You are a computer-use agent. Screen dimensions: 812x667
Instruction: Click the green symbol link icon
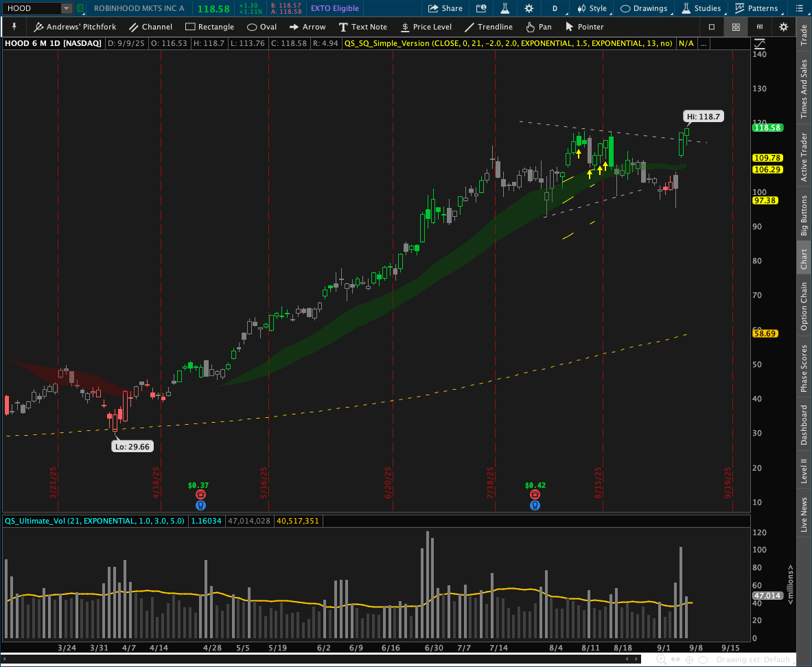pyautogui.click(x=80, y=8)
